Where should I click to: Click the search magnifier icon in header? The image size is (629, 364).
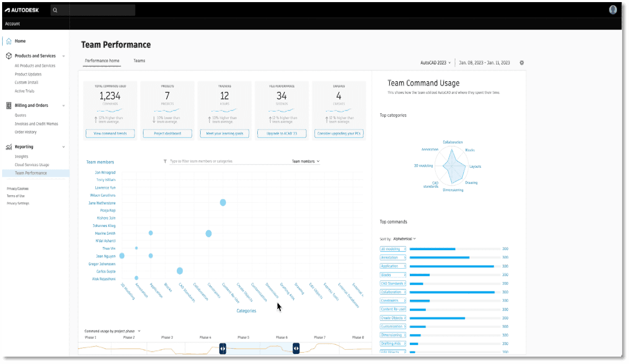pyautogui.click(x=55, y=11)
